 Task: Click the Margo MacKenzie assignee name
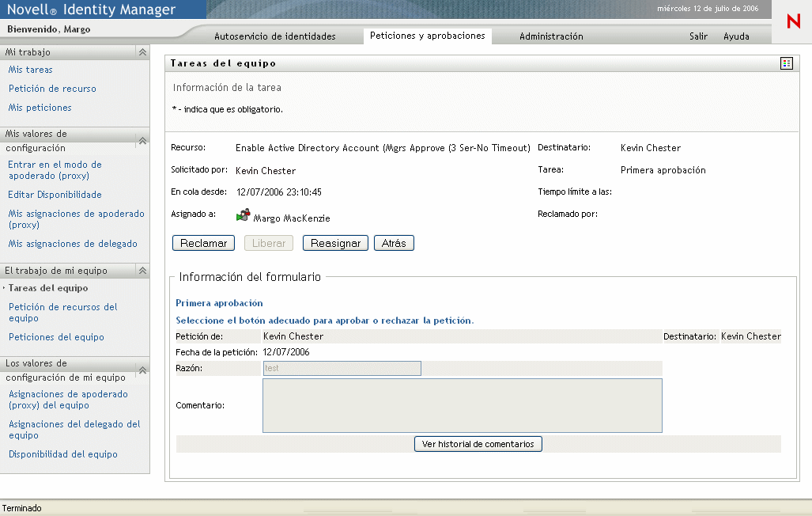coord(292,218)
